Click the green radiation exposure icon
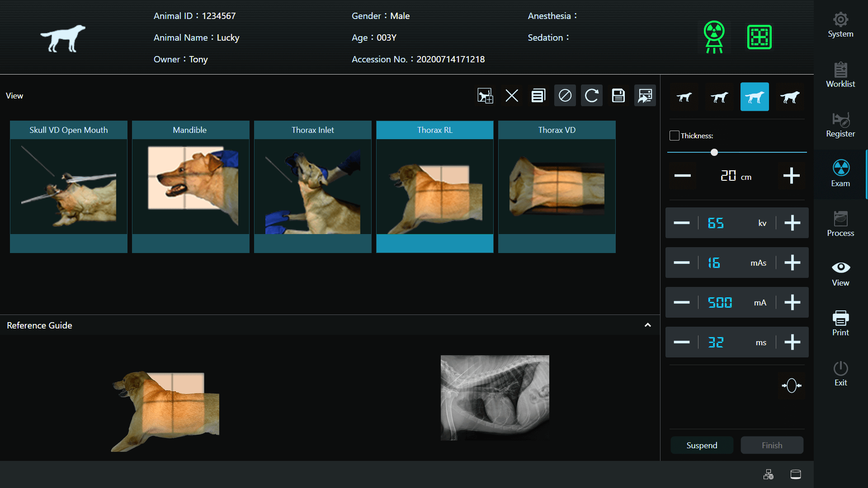The width and height of the screenshot is (868, 488). pyautogui.click(x=714, y=37)
